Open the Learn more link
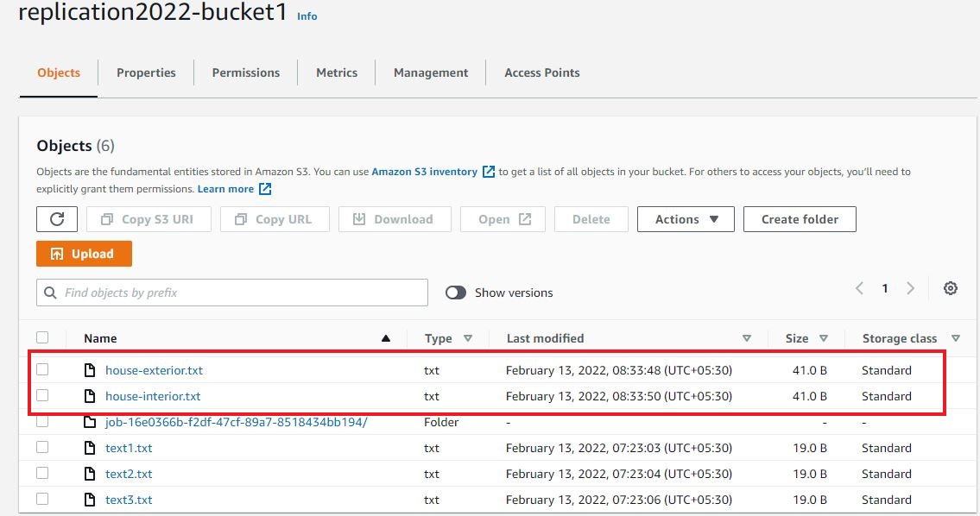This screenshot has width=980, height=516. (226, 188)
